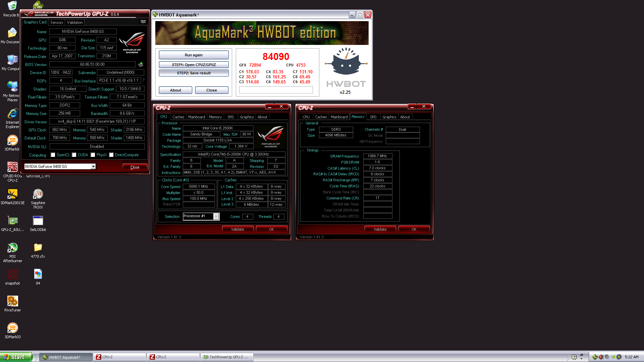Open My Computer desktop icon
This screenshot has width=644, height=362.
coord(12,63)
